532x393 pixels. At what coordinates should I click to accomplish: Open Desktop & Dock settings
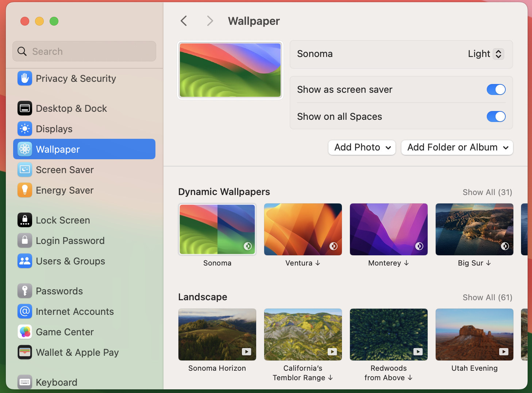tap(84, 108)
